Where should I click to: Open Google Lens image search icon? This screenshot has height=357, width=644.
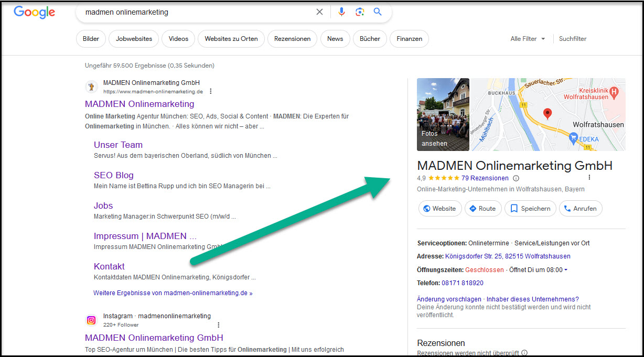(360, 12)
